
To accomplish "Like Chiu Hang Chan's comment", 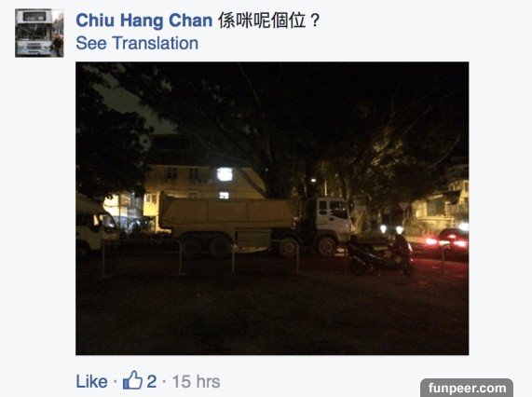I will tap(91, 381).
